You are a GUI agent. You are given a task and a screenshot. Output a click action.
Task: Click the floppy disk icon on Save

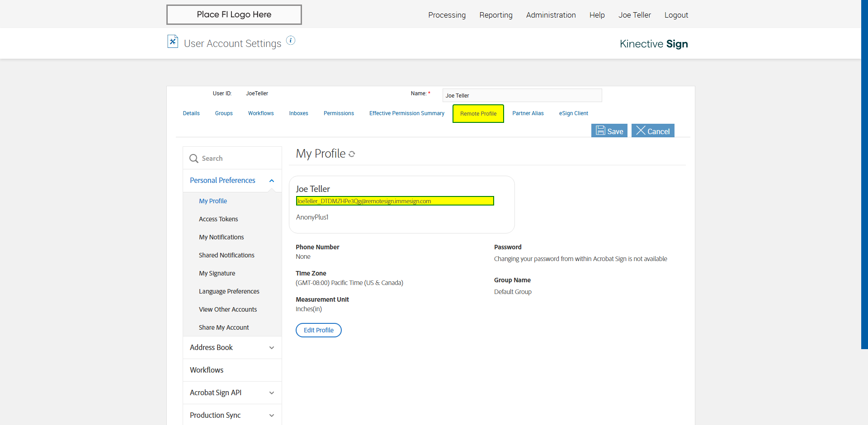[600, 131]
